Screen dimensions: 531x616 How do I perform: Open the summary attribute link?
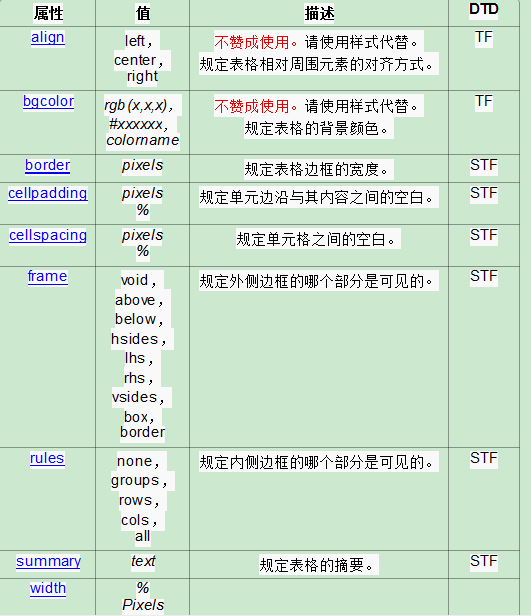click(48, 561)
